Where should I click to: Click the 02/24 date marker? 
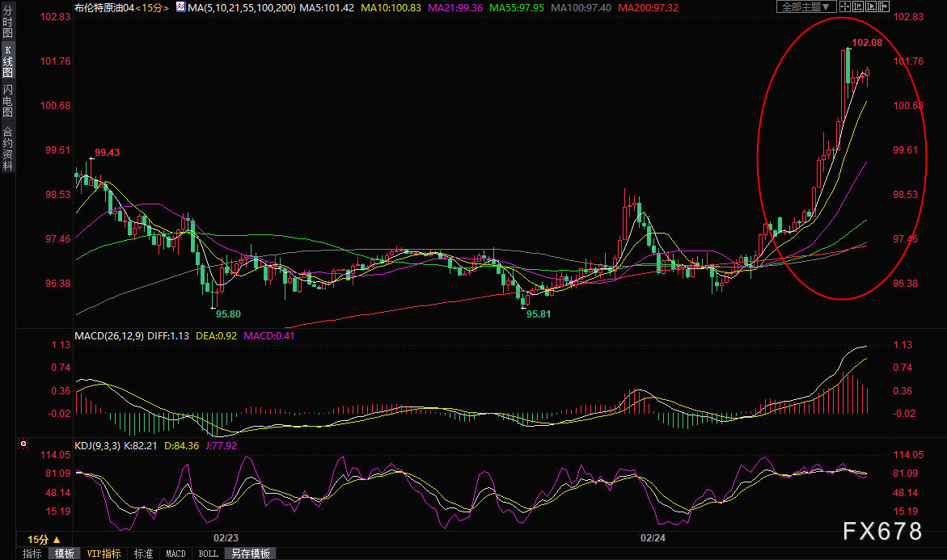pyautogui.click(x=653, y=537)
